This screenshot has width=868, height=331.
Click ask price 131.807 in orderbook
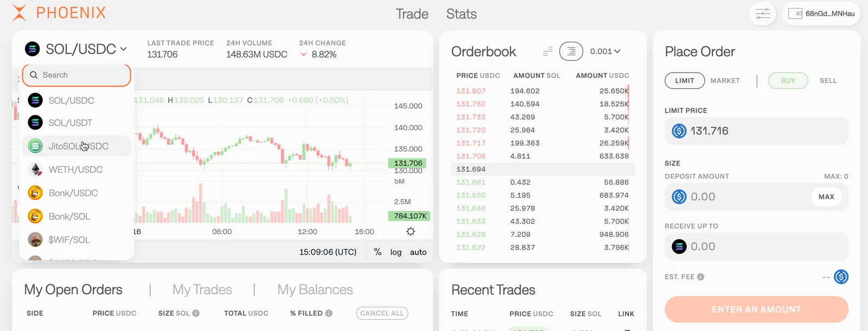pos(471,91)
